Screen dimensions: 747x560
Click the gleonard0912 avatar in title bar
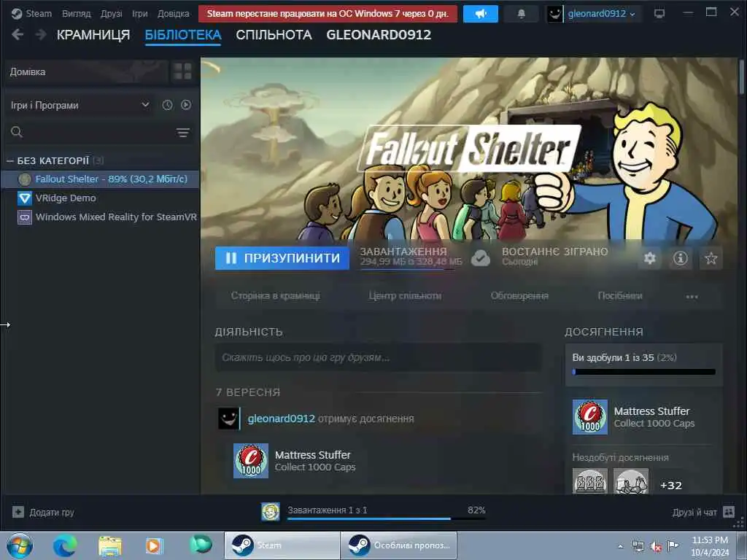(554, 14)
